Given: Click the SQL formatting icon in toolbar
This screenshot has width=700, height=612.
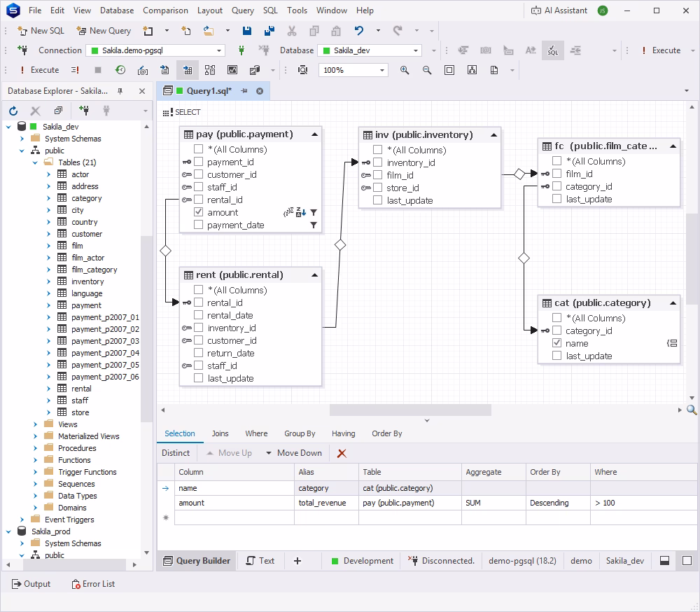Looking at the screenshot, I should pos(553,50).
